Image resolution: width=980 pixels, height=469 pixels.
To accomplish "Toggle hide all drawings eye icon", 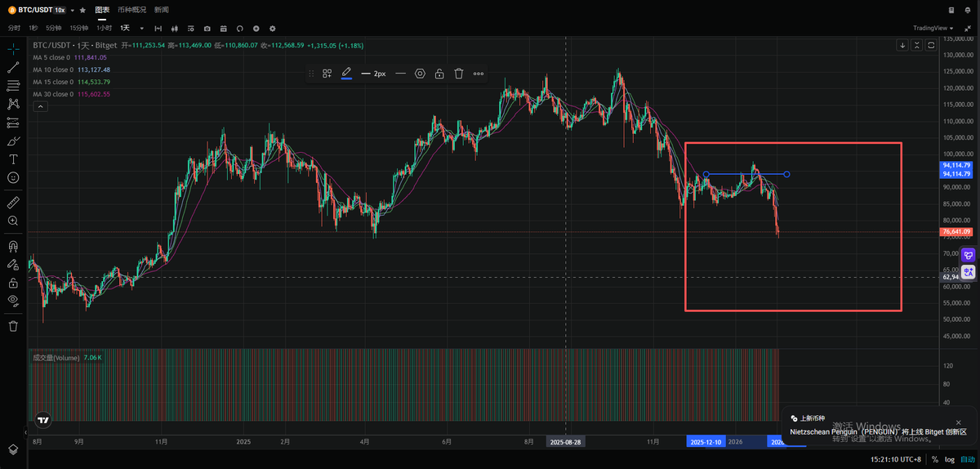I will click(13, 301).
